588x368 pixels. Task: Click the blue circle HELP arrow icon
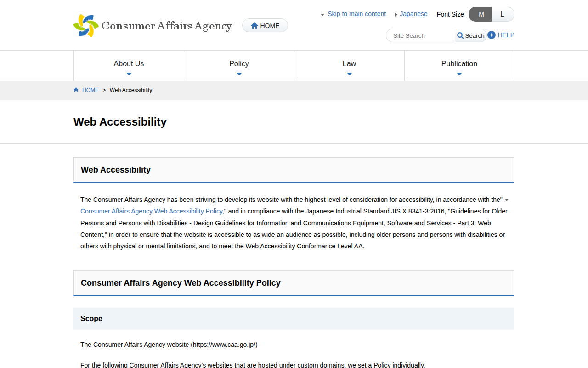(x=492, y=35)
